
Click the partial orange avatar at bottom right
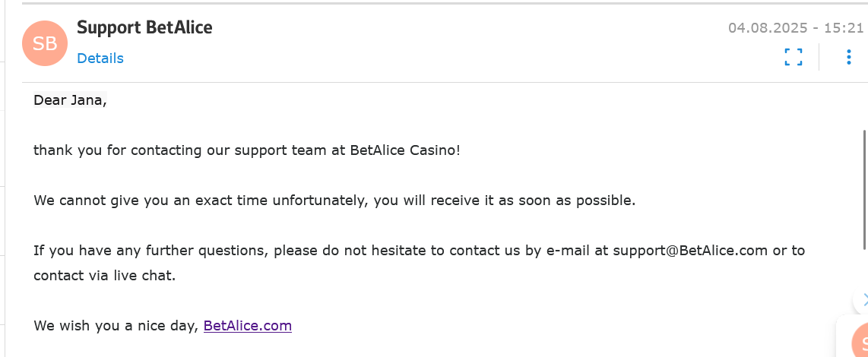tap(860, 341)
